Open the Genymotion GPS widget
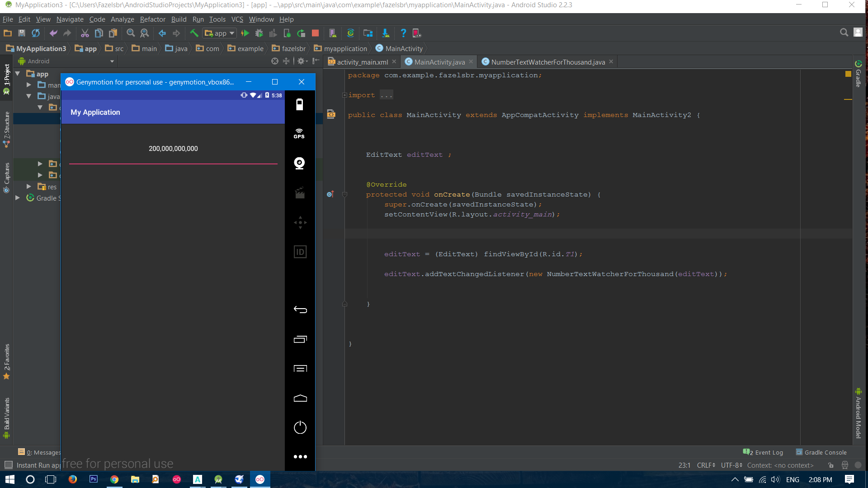868x488 pixels. 299,133
